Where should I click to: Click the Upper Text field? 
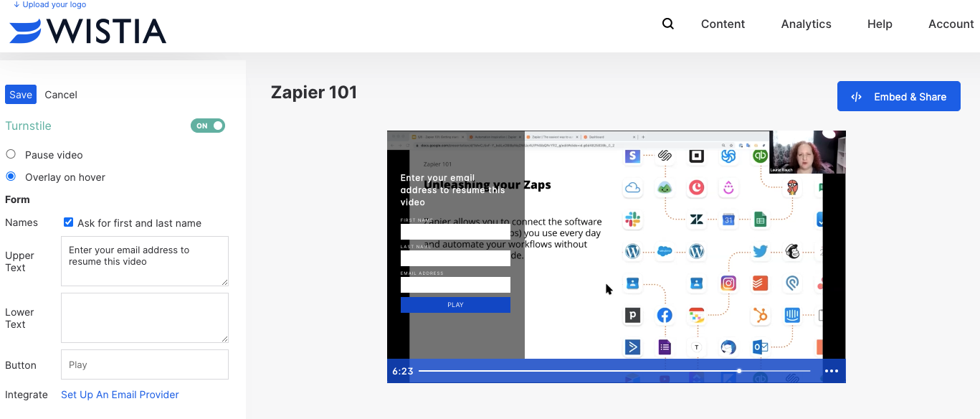[x=144, y=261]
